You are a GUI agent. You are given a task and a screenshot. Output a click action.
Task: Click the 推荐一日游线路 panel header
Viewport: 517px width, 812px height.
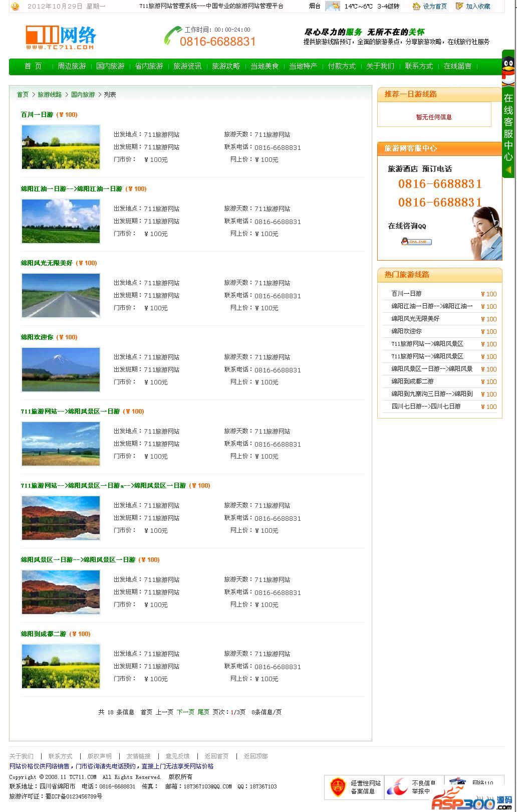click(439, 94)
